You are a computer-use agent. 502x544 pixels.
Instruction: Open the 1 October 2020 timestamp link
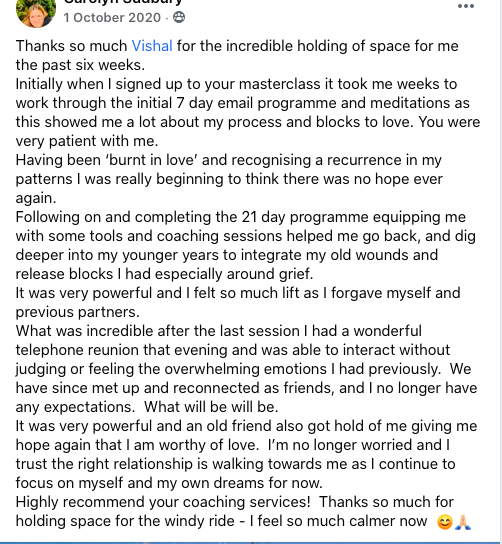click(112, 17)
